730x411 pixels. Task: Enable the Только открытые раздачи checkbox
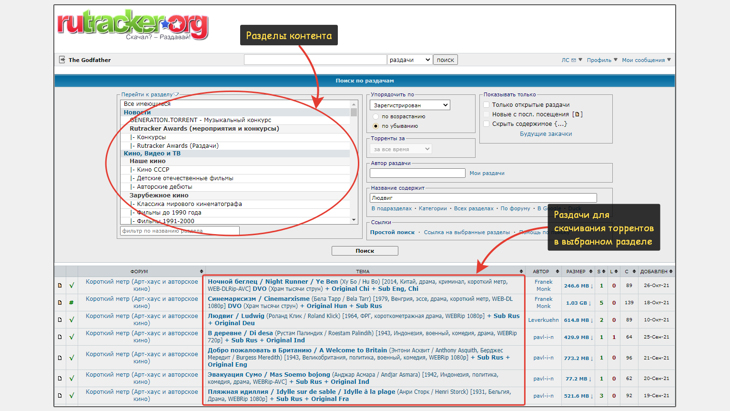point(487,105)
